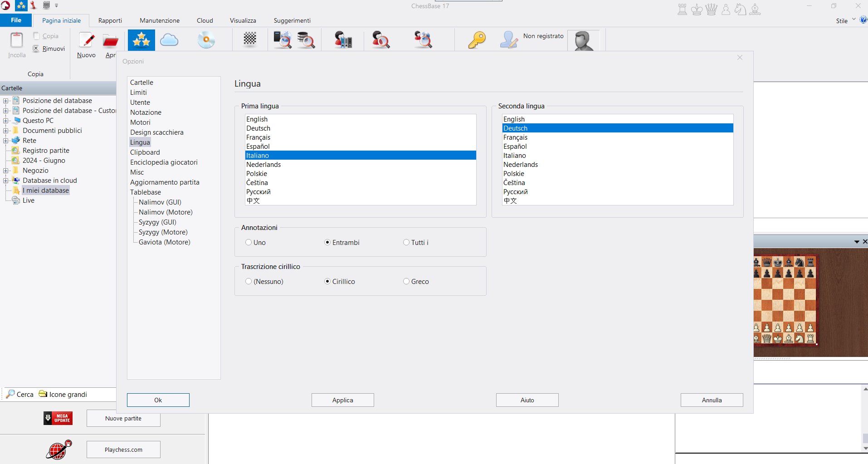Open the File menu
The width and height of the screenshot is (868, 464).
coord(16,20)
